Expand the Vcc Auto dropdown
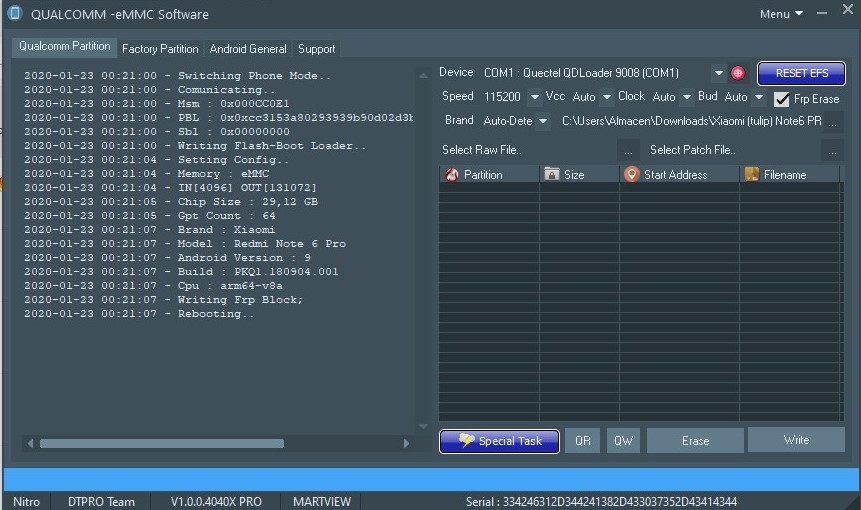Image resolution: width=861 pixels, height=510 pixels. (606, 97)
